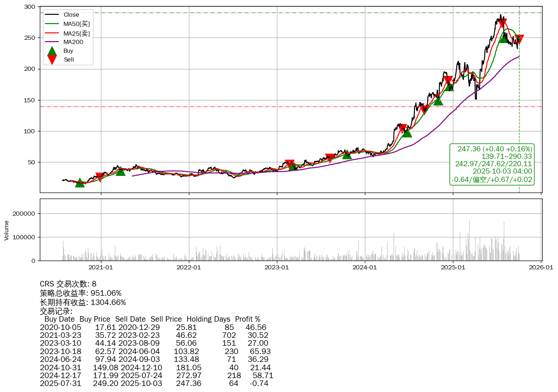Click the green Buy triangle in the legend

pos(52,51)
